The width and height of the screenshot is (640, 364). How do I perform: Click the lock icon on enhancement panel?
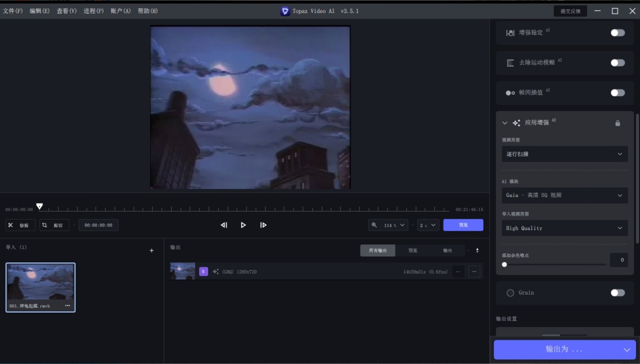tap(617, 123)
